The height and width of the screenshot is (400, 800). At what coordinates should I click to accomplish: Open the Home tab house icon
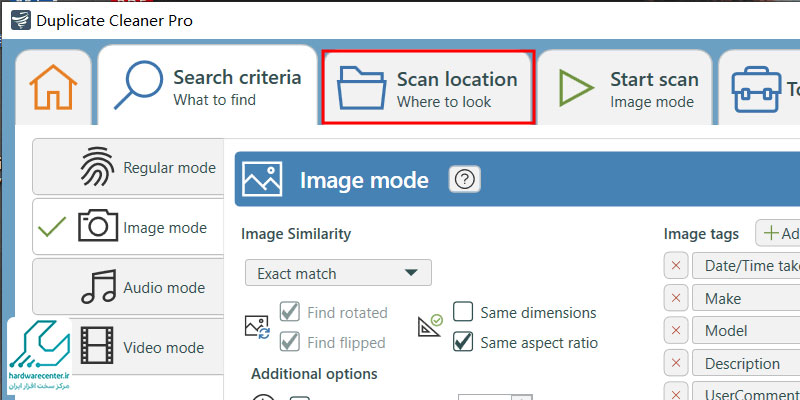click(53, 87)
